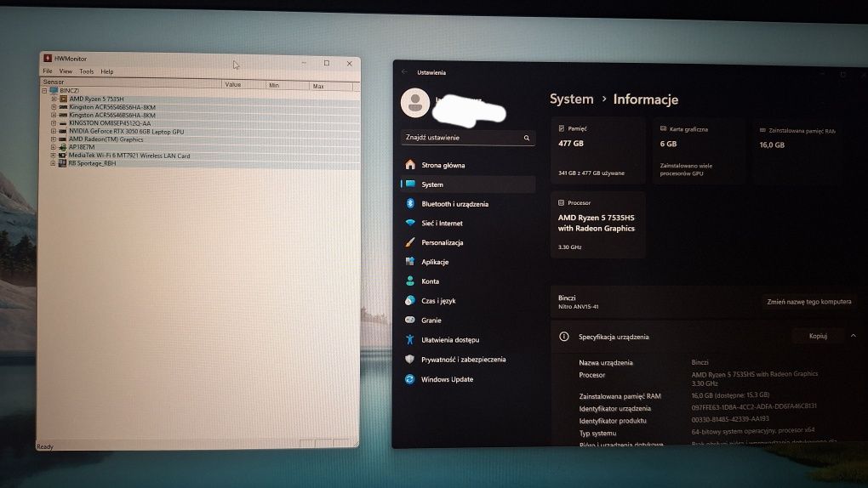This screenshot has height=488, width=868.
Task: Open Personalizacja settings
Action: tap(468, 242)
